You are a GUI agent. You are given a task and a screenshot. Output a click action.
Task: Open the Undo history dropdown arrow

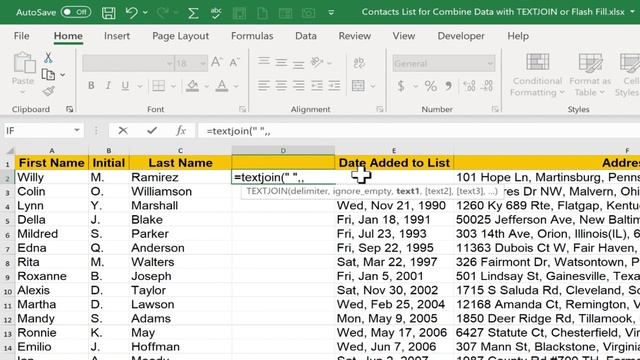pos(145,13)
